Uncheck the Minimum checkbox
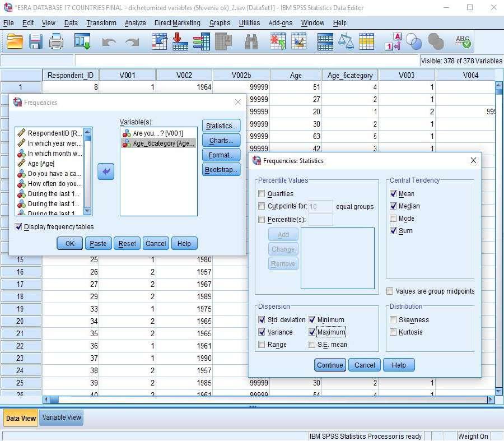This screenshot has height=441, width=504. [312, 320]
